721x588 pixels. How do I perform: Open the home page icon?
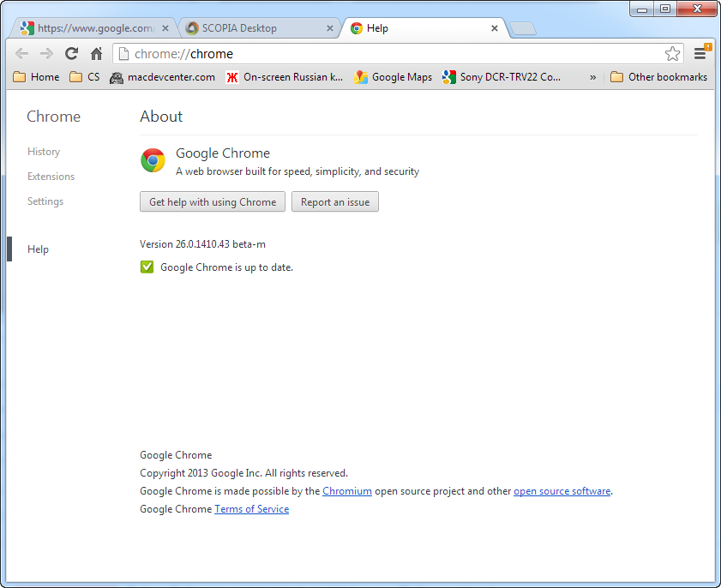[x=96, y=54]
